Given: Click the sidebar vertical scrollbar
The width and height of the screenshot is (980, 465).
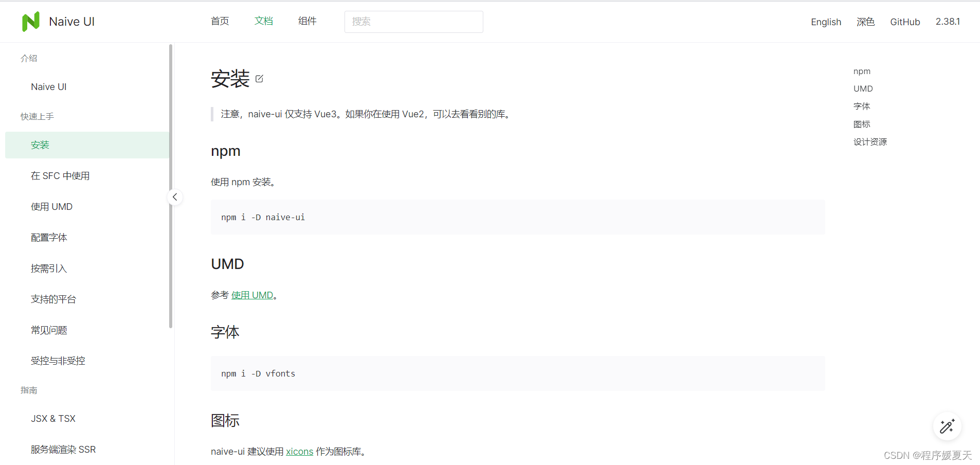Looking at the screenshot, I should [x=171, y=185].
